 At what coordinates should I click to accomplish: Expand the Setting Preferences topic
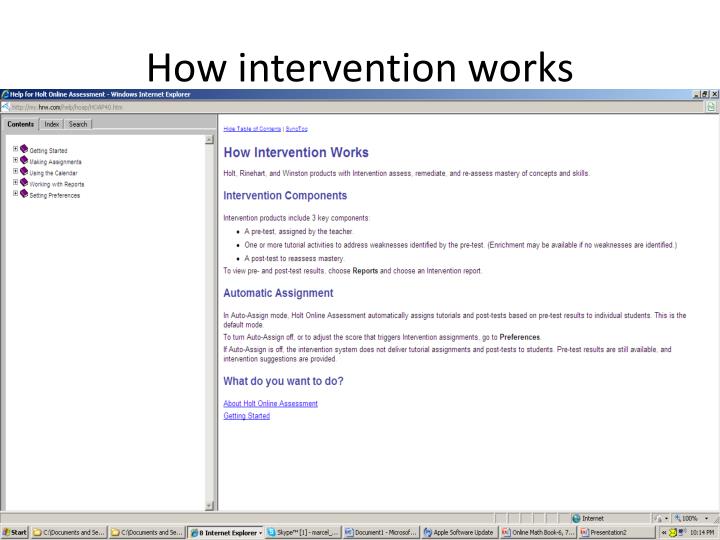pos(15,193)
